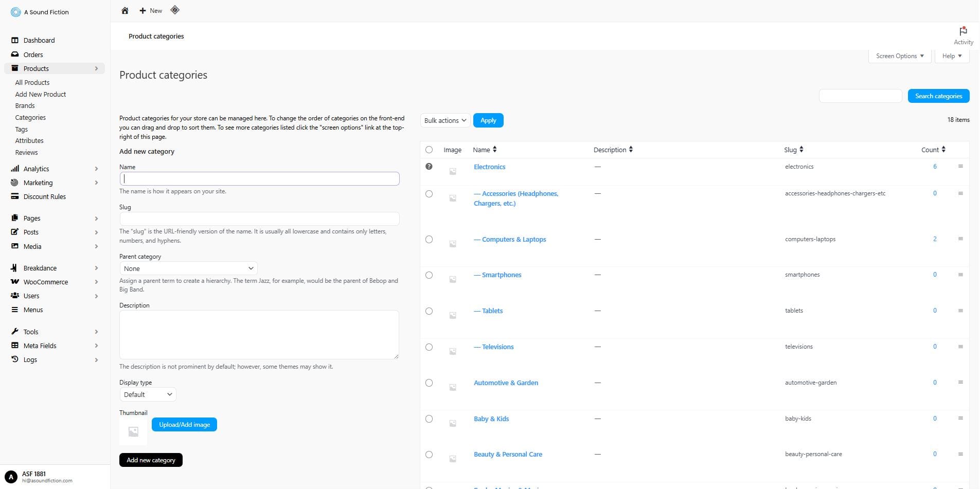Open the + New menu

(150, 10)
